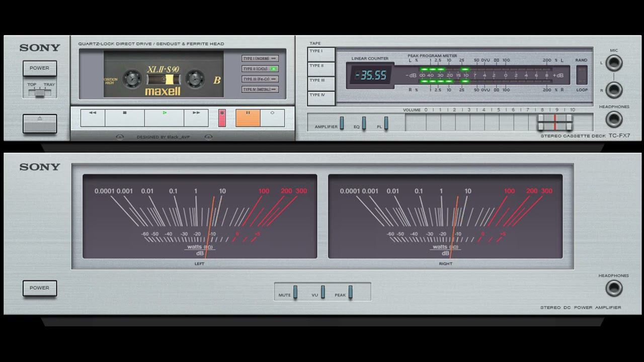Toggle the MUTE switch on the amplifier

point(295,292)
